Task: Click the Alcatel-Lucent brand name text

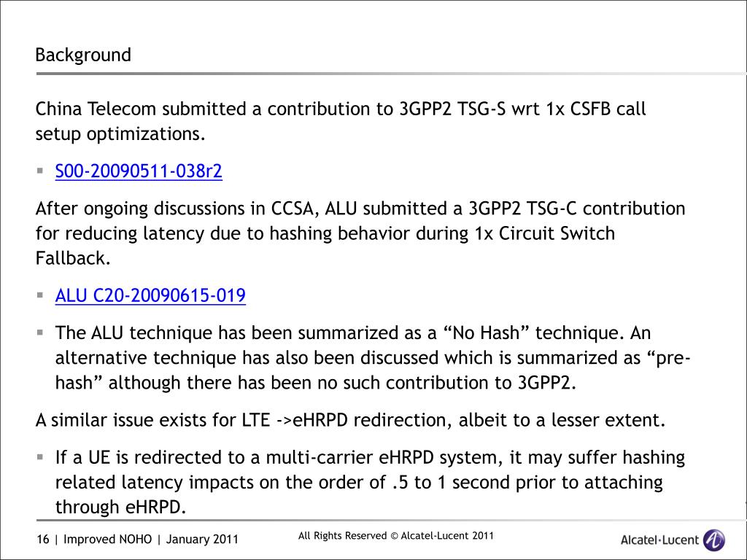Action: pos(659,540)
